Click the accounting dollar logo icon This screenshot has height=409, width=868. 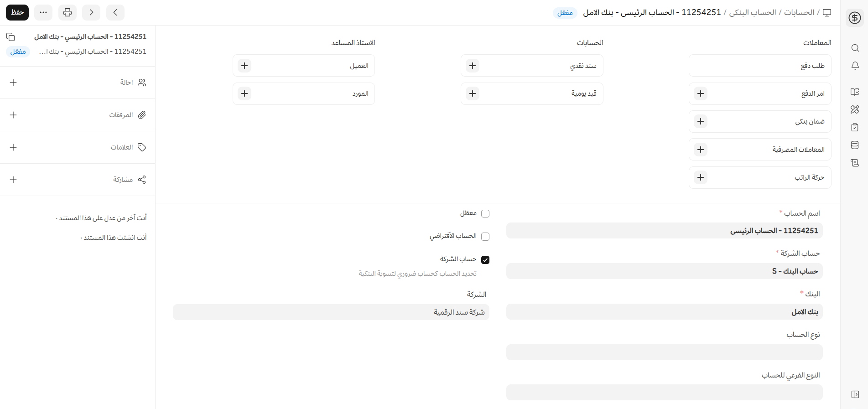[x=855, y=18]
